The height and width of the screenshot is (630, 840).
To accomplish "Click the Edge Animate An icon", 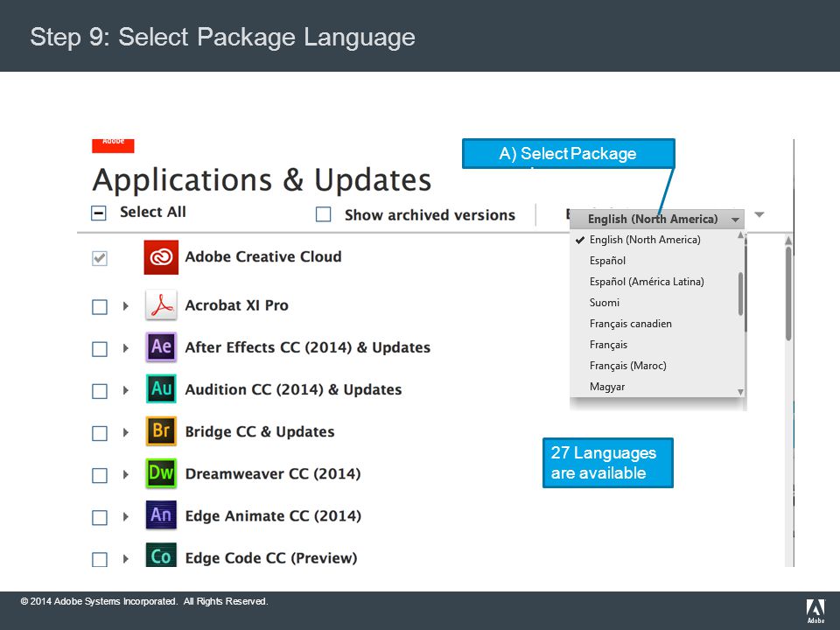I will click(x=161, y=514).
